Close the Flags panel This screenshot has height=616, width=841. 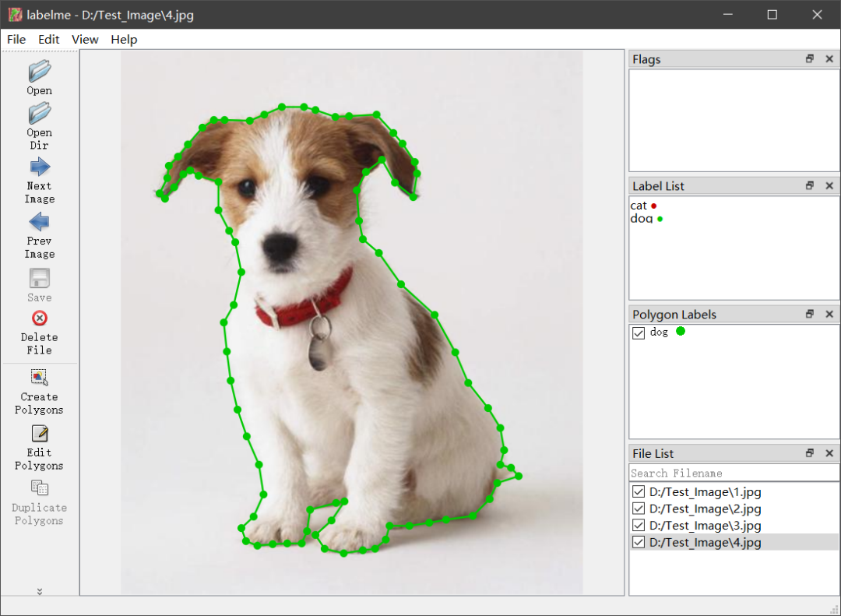(829, 59)
